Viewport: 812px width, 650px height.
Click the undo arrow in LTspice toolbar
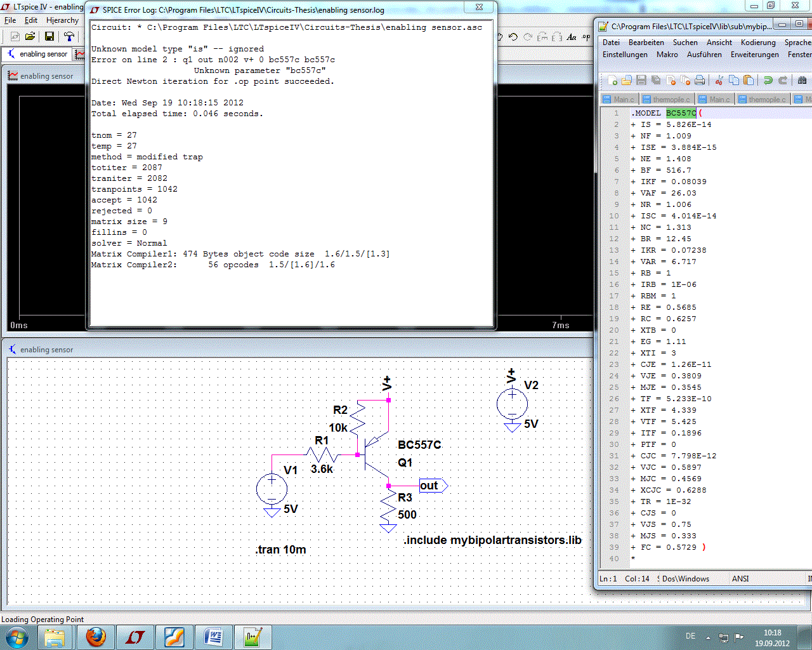click(x=513, y=37)
